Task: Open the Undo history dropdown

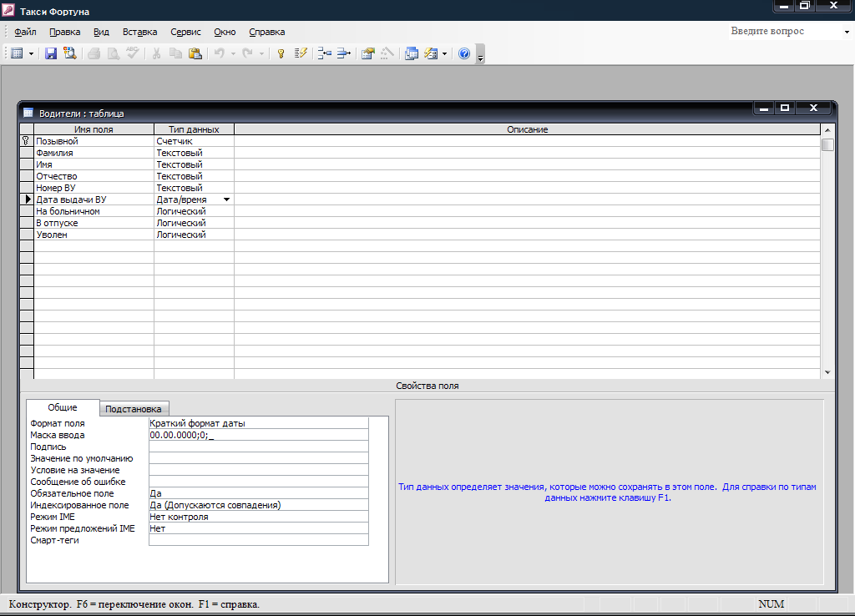Action: click(233, 53)
